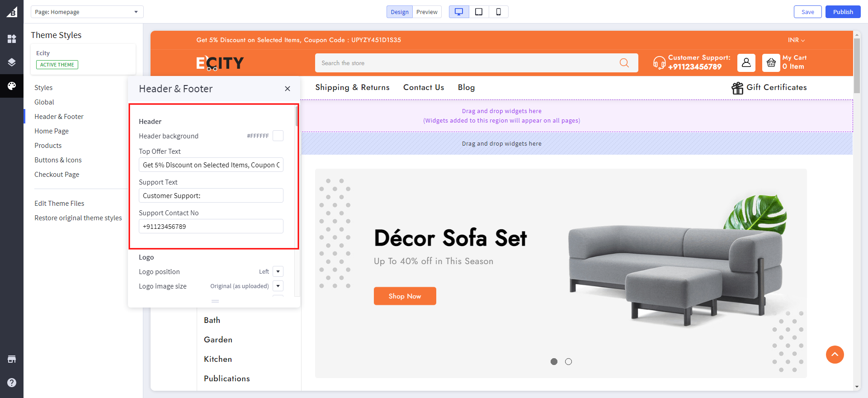868x398 pixels.
Task: Click the store search magnifier icon
Action: point(624,63)
